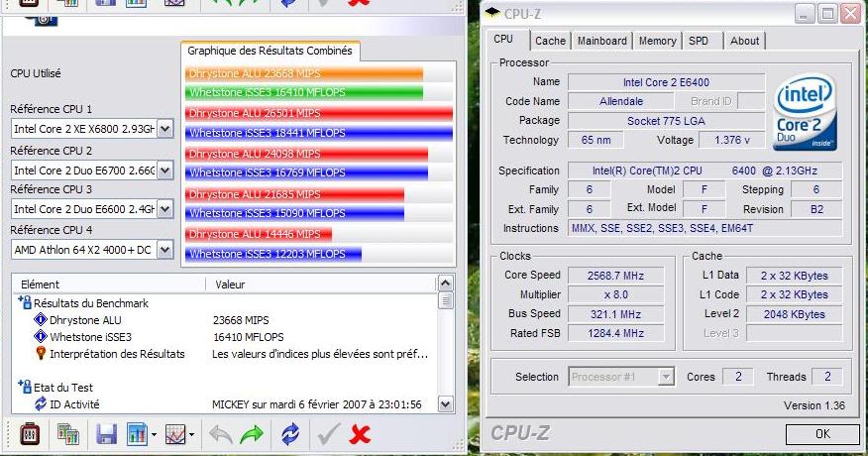This screenshot has height=456, width=868.
Task: Click the floppy disk save icon in bottom toolbar
Action: coord(106,434)
